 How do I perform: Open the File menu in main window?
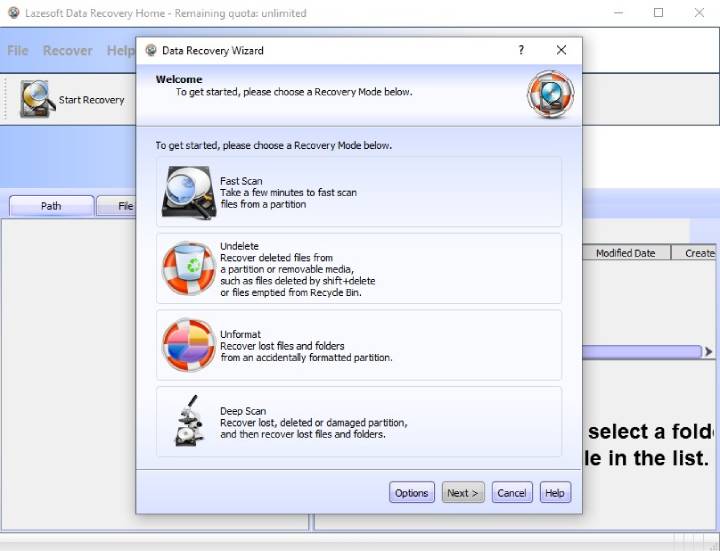click(18, 51)
